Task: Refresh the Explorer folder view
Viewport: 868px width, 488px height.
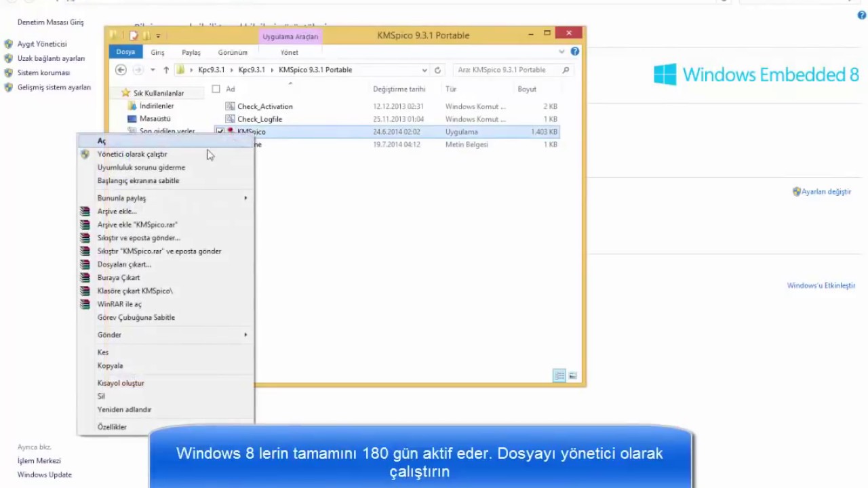Action: click(437, 70)
